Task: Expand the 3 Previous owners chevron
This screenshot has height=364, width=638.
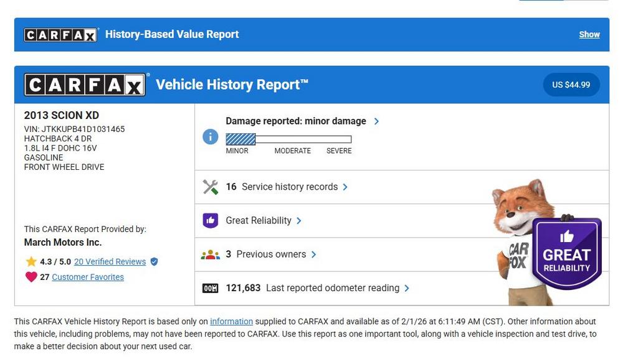Action: (313, 254)
